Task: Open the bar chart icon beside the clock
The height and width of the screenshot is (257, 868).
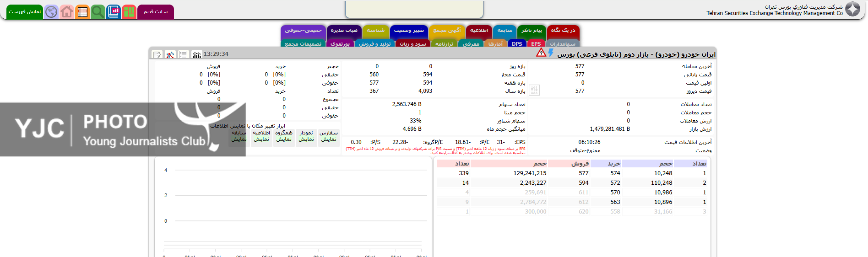Action: [x=197, y=54]
